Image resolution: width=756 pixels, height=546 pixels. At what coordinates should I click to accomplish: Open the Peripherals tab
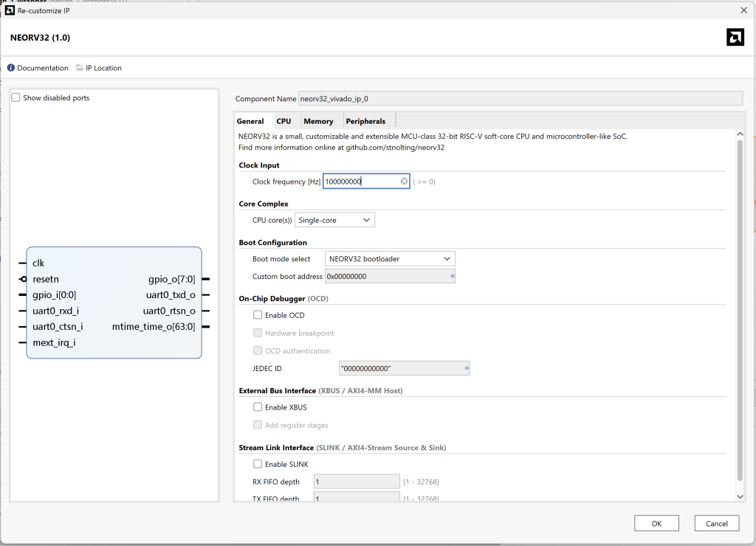click(x=365, y=122)
